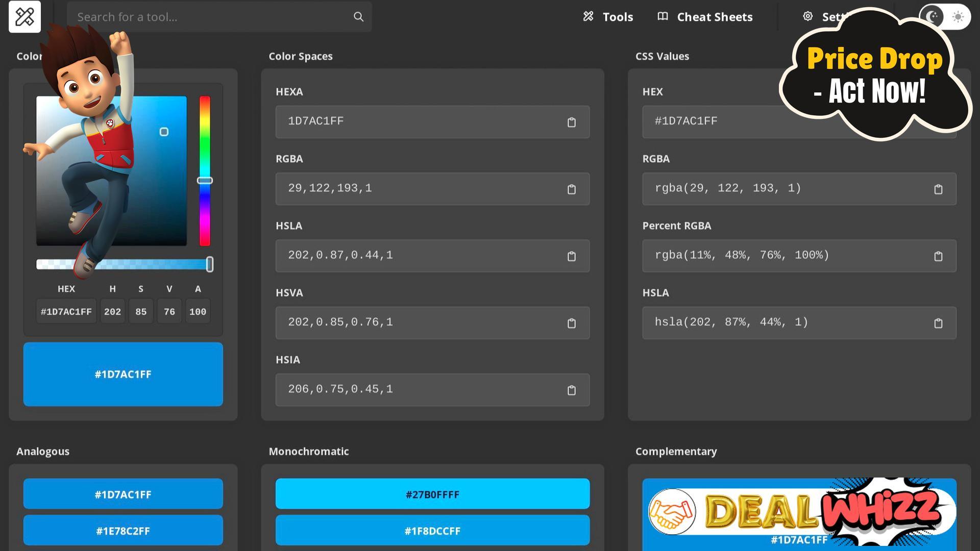Viewport: 980px width, 551px height.
Task: Click the S value field 85
Action: pyautogui.click(x=141, y=311)
